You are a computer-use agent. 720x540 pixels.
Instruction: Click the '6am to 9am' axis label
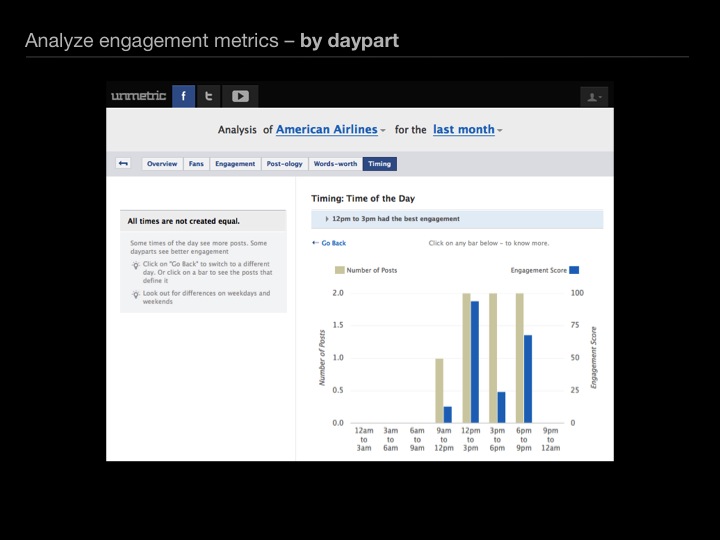(x=417, y=439)
